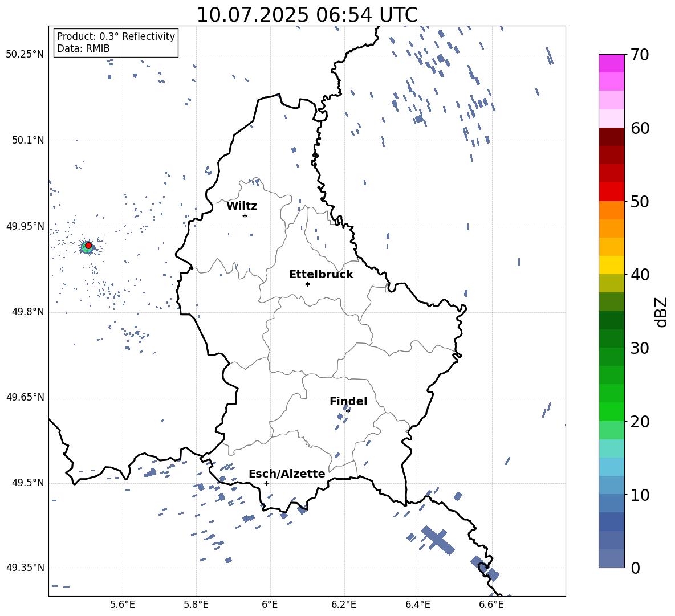Click the 49.65°N latitude label
Image resolution: width=675 pixels, height=616 pixels.
(25, 397)
